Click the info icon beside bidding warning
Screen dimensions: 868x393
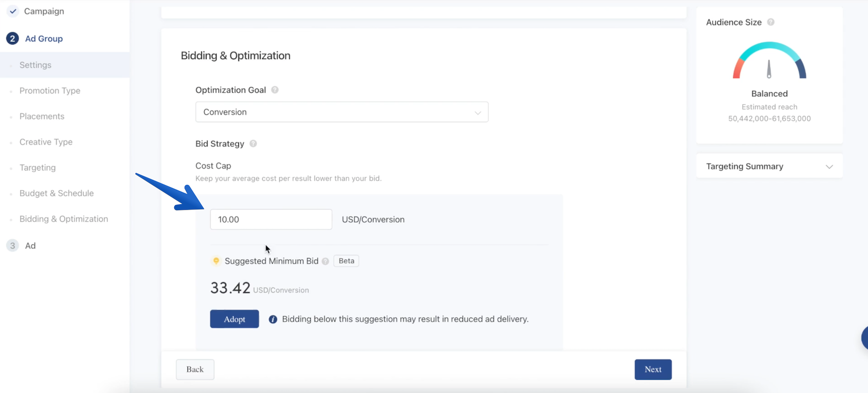pyautogui.click(x=273, y=319)
